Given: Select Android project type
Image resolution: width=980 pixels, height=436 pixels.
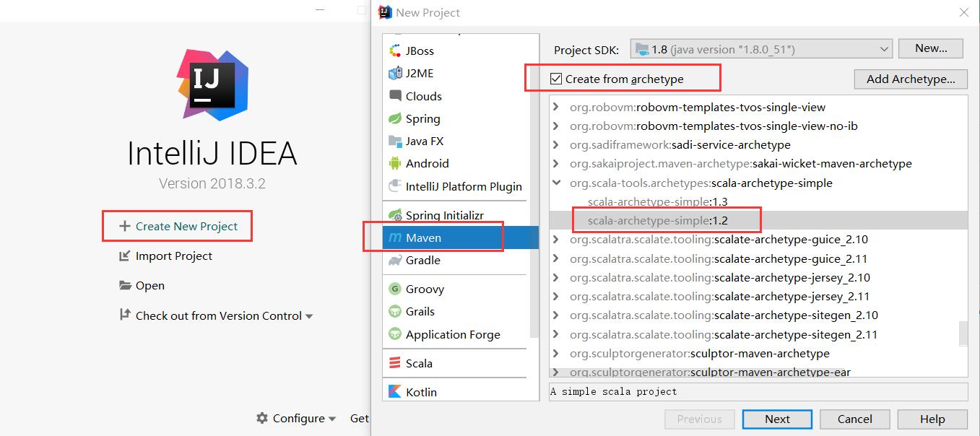Looking at the screenshot, I should tap(456, 163).
